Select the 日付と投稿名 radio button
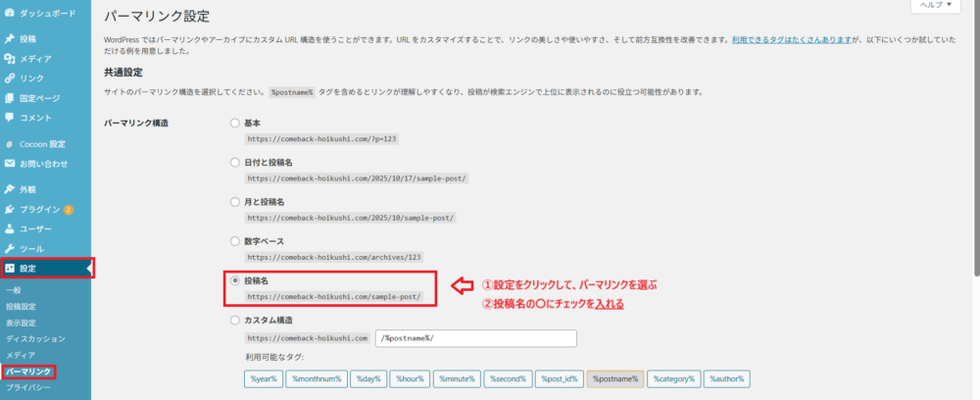980x400 pixels. 234,162
